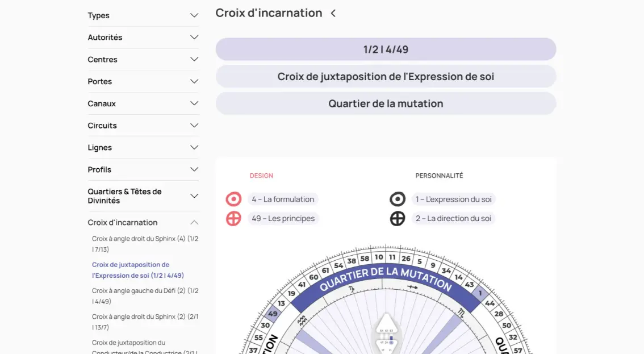Click highlighted gate 49 on the wheel
Screen dimensions: 644x354
pyautogui.click(x=273, y=314)
